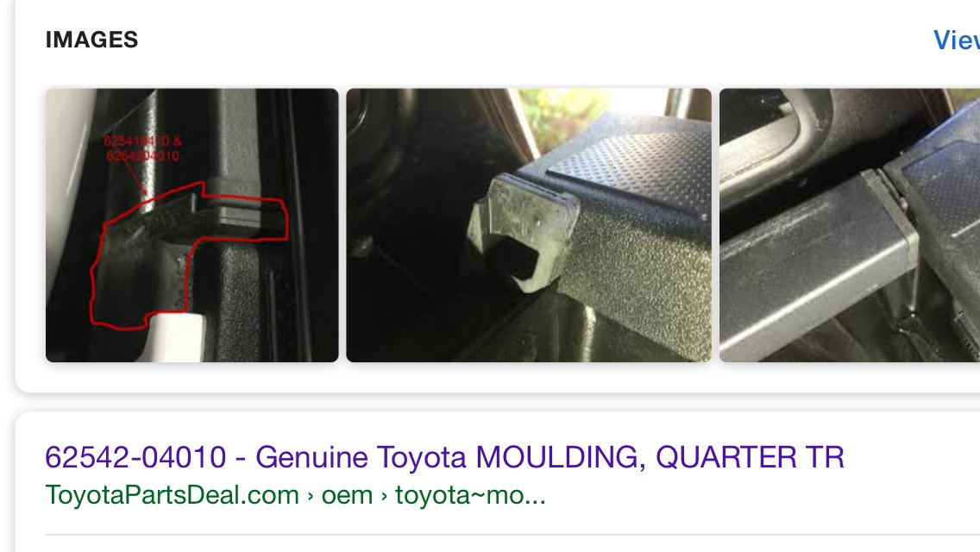Screen dimensions: 980x552
Task: Click the IMAGES section heading
Action: (91, 40)
